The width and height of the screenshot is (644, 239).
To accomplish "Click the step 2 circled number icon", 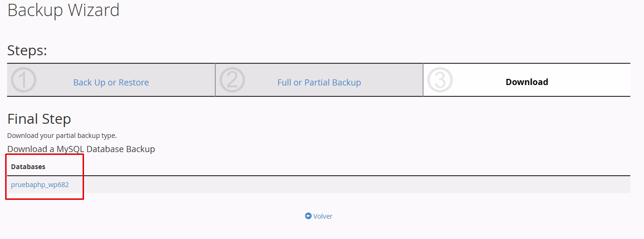I will point(232,80).
